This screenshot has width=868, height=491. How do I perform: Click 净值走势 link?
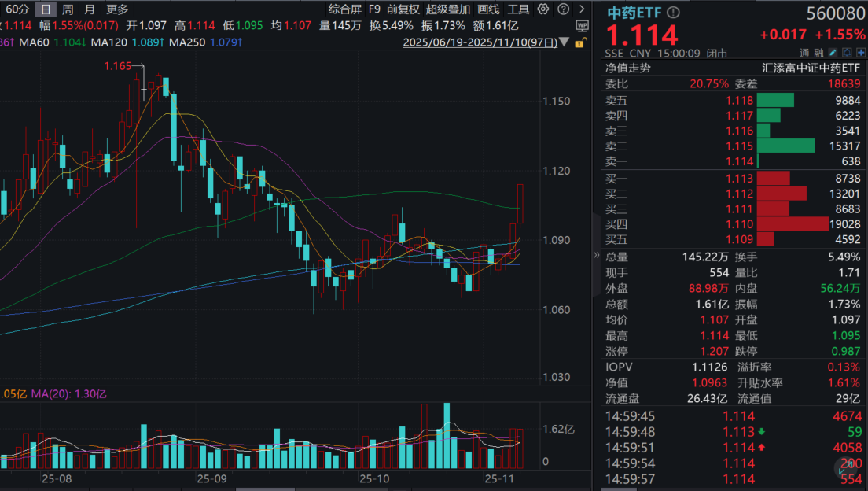(627, 68)
